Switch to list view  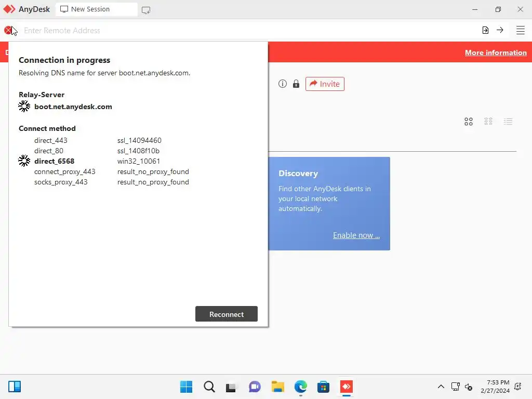click(508, 122)
